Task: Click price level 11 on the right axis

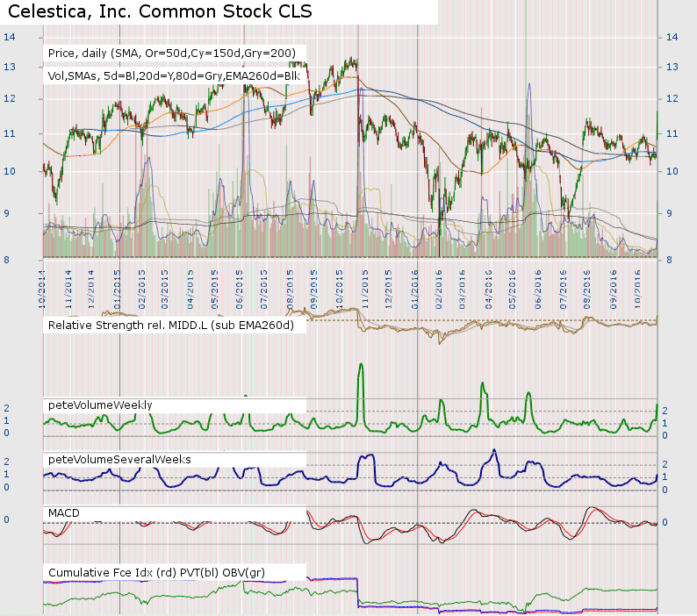Action: point(672,133)
